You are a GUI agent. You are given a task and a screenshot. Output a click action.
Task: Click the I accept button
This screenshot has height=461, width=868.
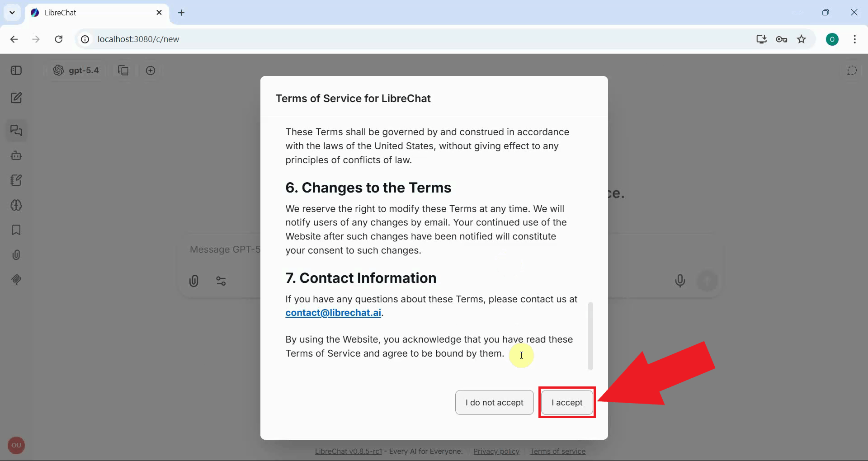[x=566, y=402]
